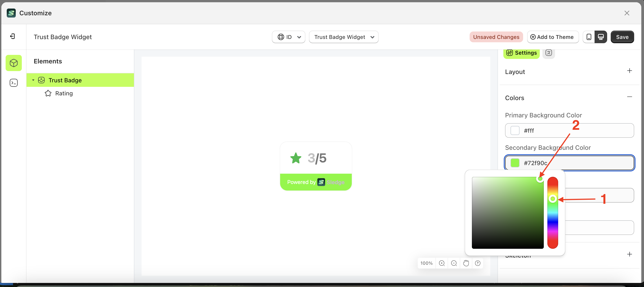Click the Save button

[x=622, y=37]
